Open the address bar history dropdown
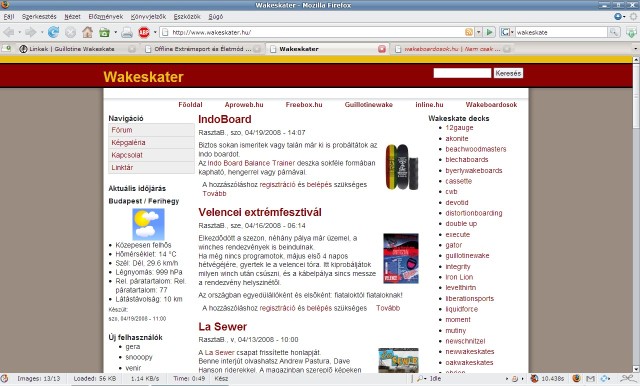Viewport: 640px width, 386px height. (x=478, y=32)
